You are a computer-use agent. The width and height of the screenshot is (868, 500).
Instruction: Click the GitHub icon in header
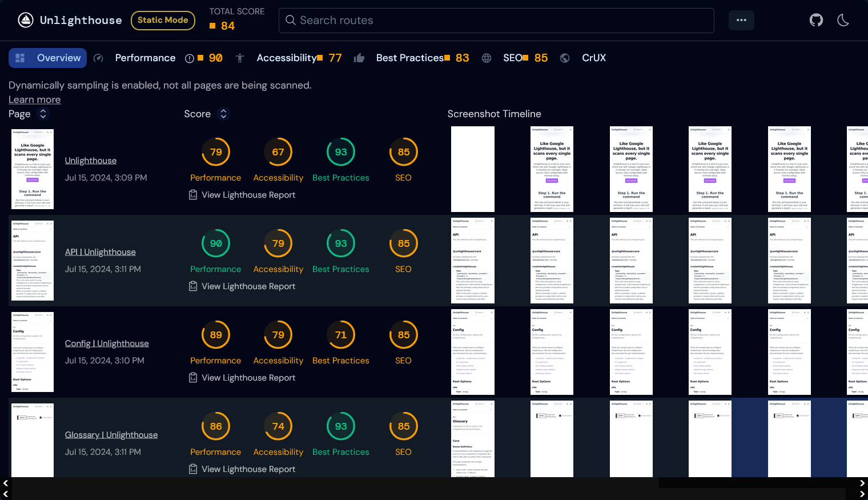pyautogui.click(x=816, y=21)
